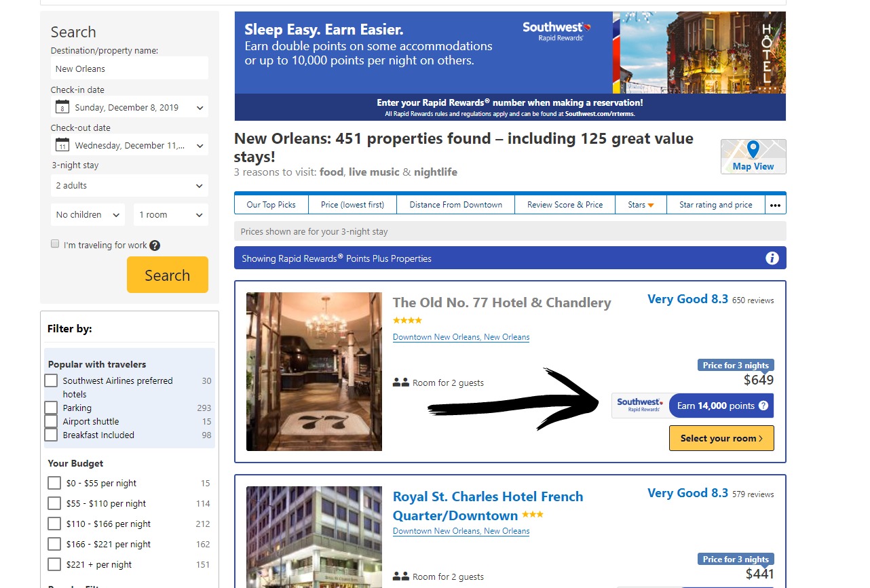The image size is (870, 588).
Task: Click the 'live music' reason to visit
Action: point(374,172)
